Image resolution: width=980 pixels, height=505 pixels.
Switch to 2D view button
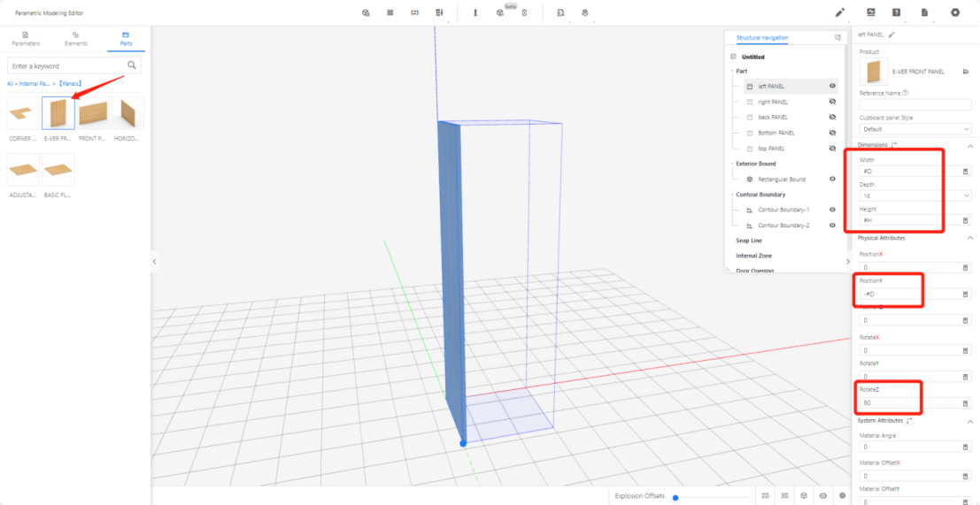click(764, 496)
